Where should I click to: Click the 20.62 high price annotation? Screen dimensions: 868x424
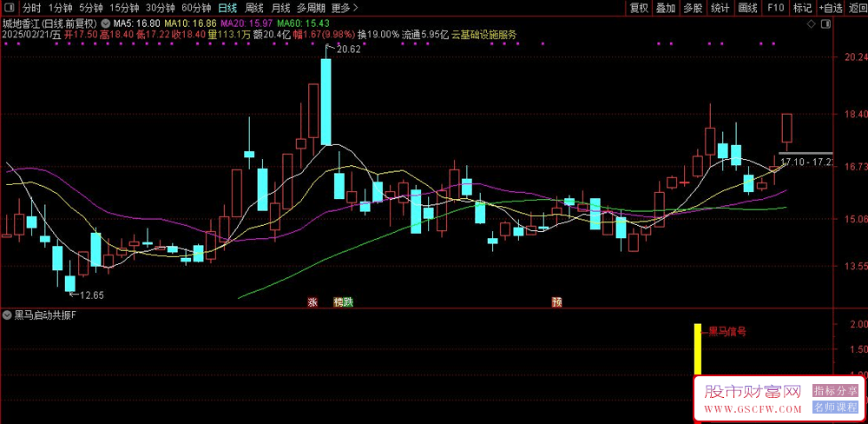point(348,50)
